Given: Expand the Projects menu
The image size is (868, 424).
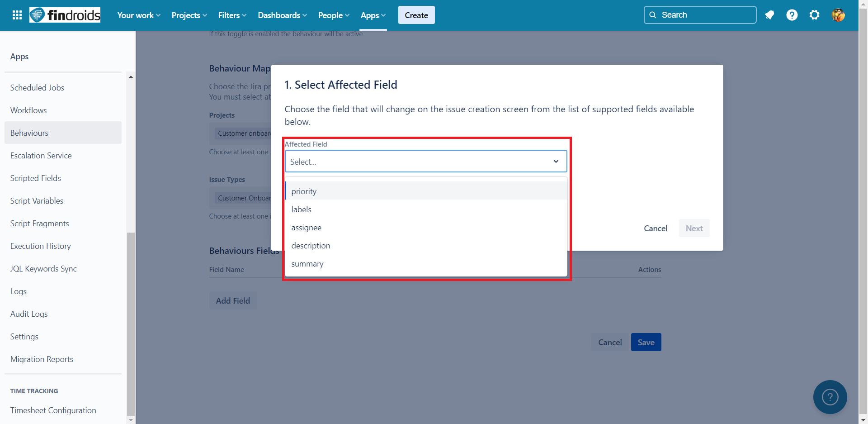Looking at the screenshot, I should [189, 15].
